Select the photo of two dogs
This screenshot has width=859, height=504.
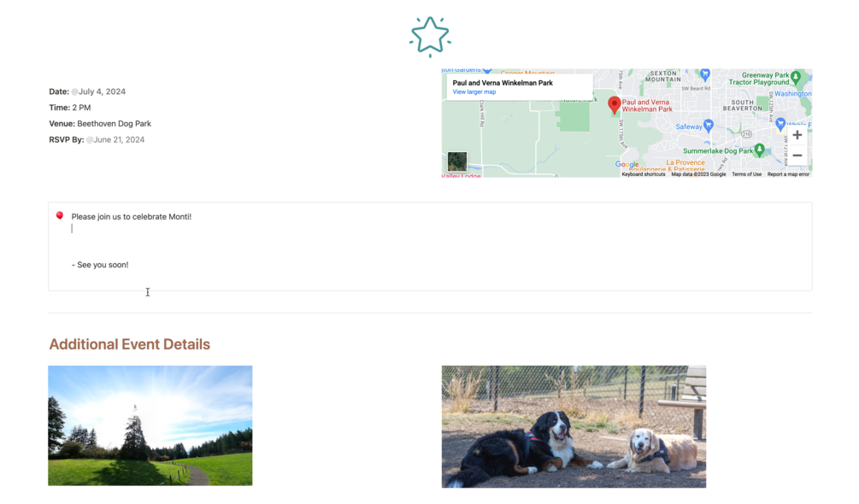click(x=574, y=427)
